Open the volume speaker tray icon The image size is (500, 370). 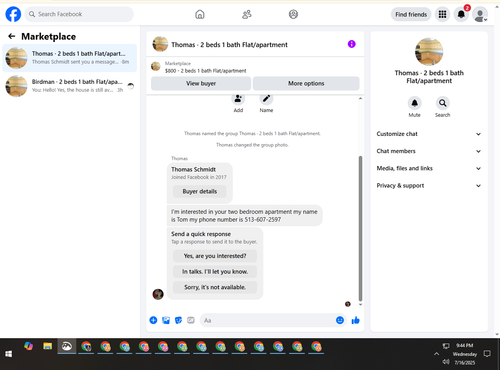446,362
